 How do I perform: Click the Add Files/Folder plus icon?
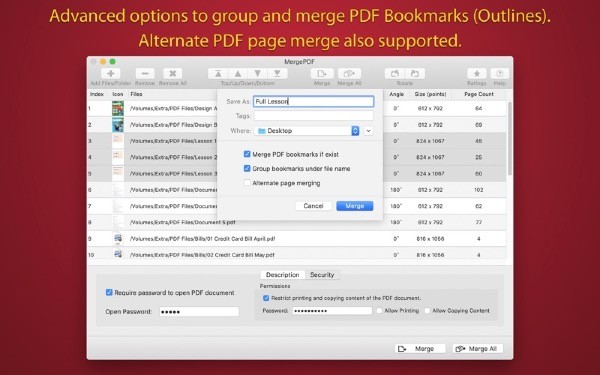111,73
